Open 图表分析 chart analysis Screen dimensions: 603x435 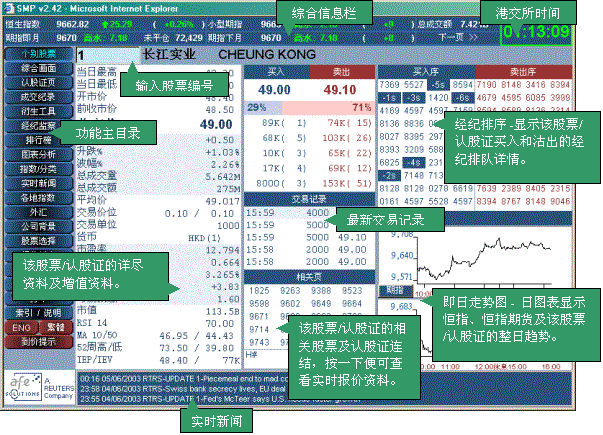[x=38, y=155]
